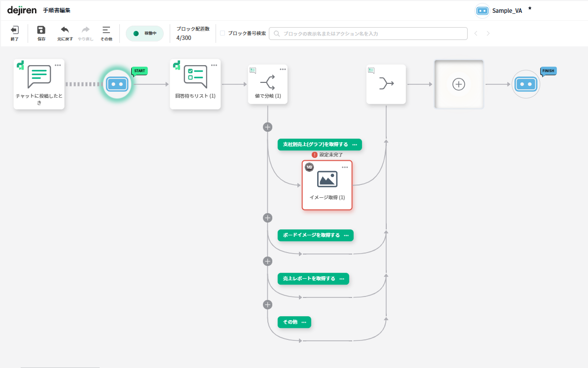
Task: Click the FINISH robot node
Action: (x=525, y=84)
